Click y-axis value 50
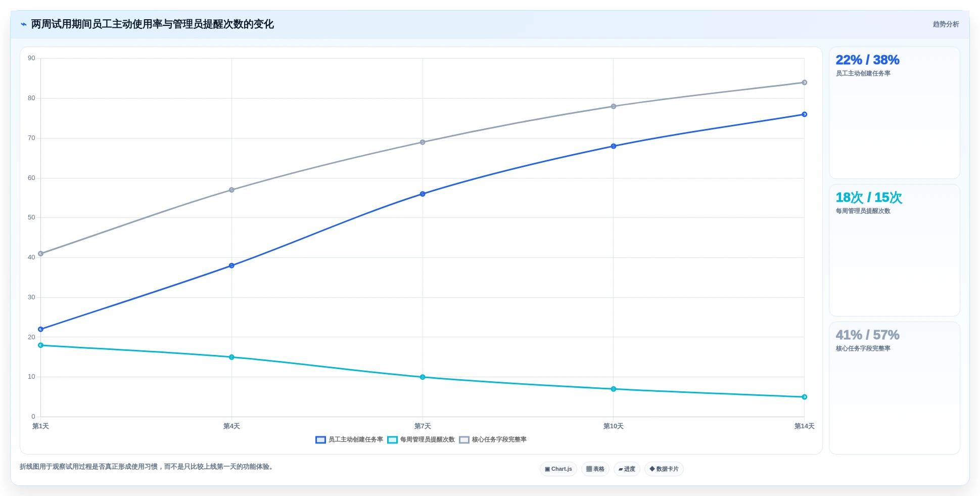The height and width of the screenshot is (496, 980). click(x=31, y=217)
